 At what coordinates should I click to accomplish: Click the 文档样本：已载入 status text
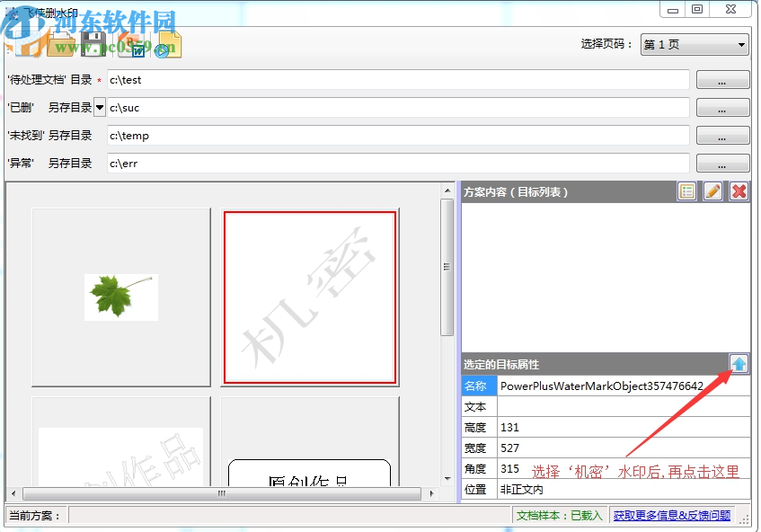pos(559,516)
